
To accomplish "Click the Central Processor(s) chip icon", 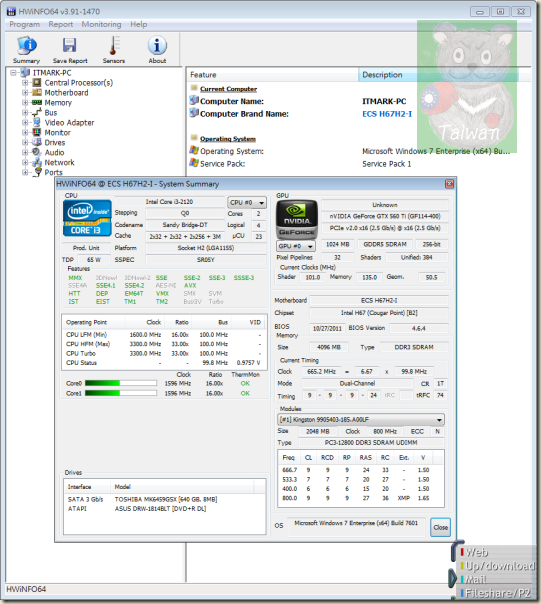I will click(37, 82).
